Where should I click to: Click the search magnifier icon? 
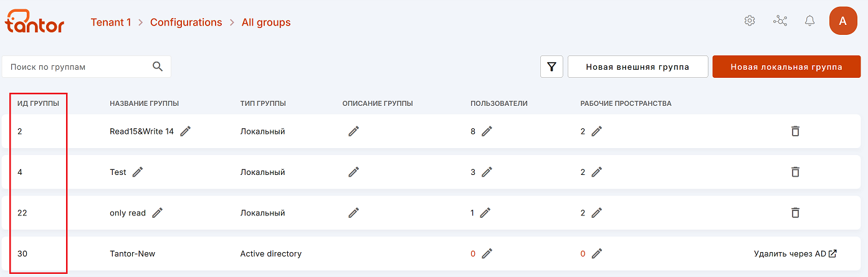click(158, 67)
